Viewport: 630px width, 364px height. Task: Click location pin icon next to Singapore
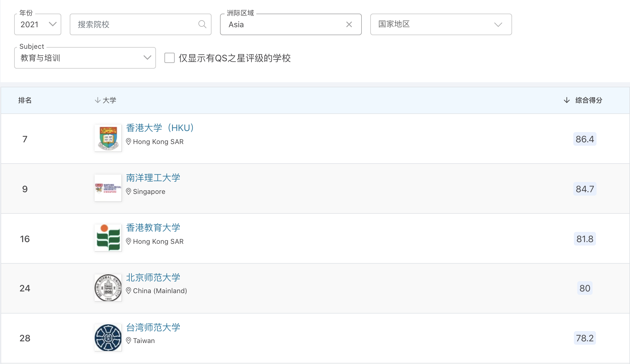click(128, 192)
